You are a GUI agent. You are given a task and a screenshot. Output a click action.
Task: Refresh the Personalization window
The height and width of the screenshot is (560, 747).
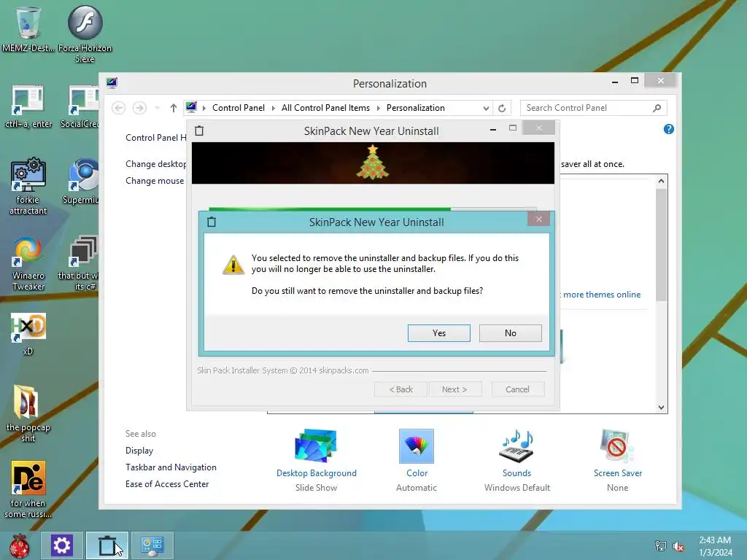(502, 108)
